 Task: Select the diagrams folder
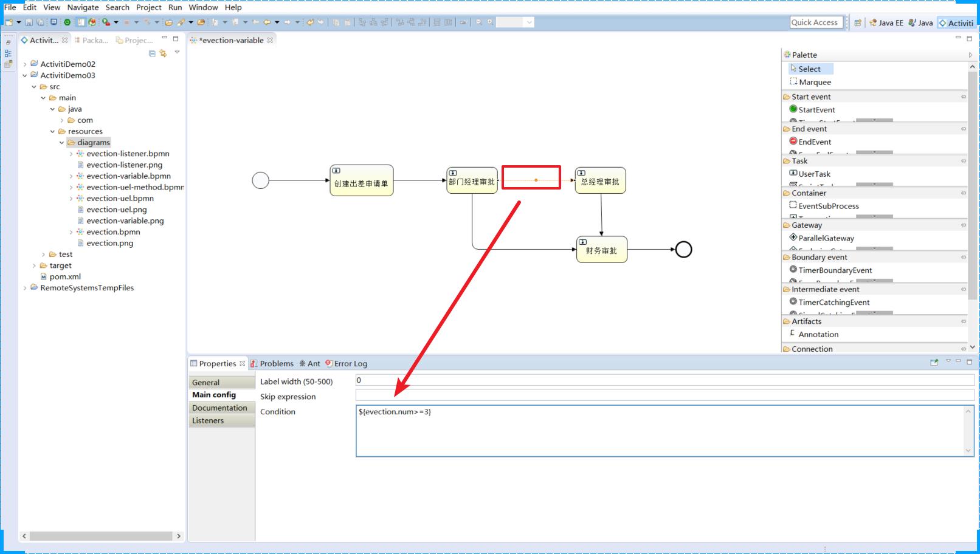[89, 142]
